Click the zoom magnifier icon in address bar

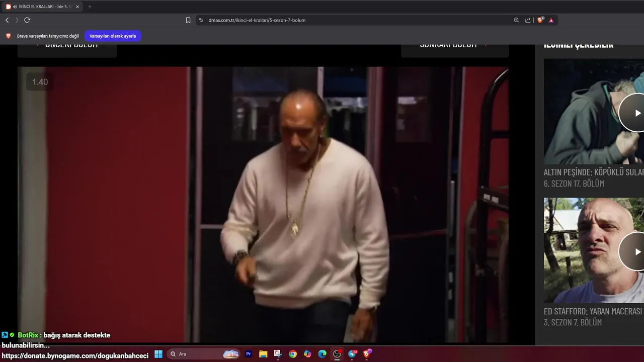(x=516, y=20)
